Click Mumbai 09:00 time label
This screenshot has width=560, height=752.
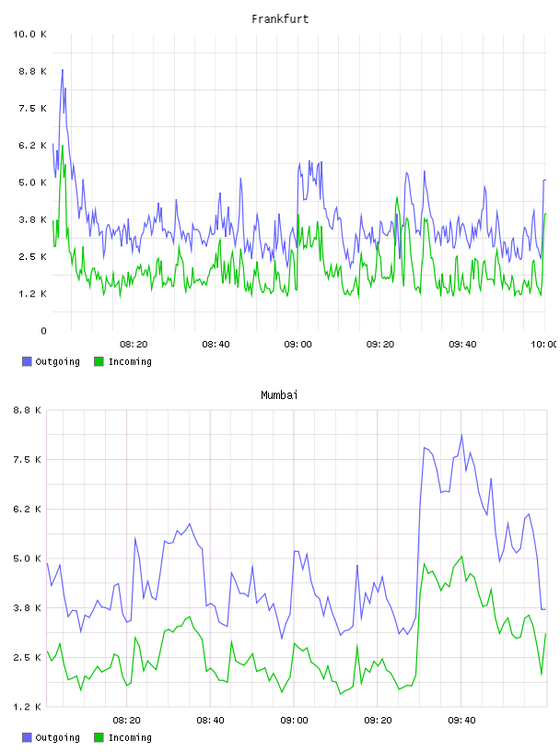click(x=294, y=721)
